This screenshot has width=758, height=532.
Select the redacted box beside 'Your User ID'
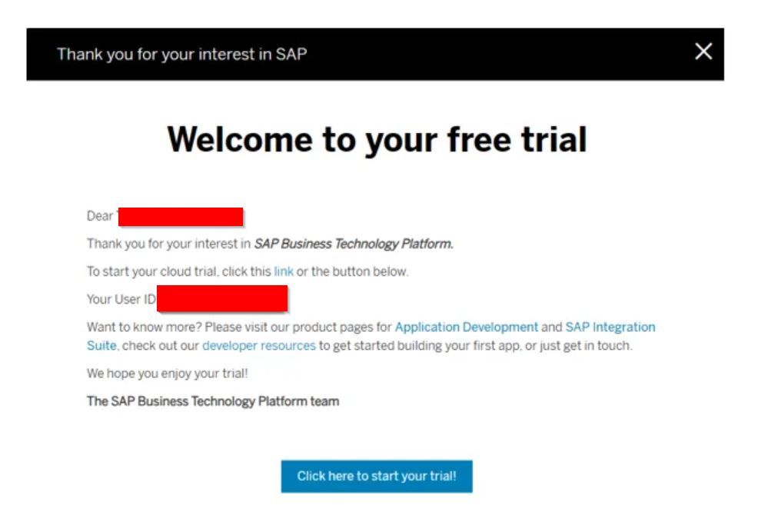click(222, 298)
